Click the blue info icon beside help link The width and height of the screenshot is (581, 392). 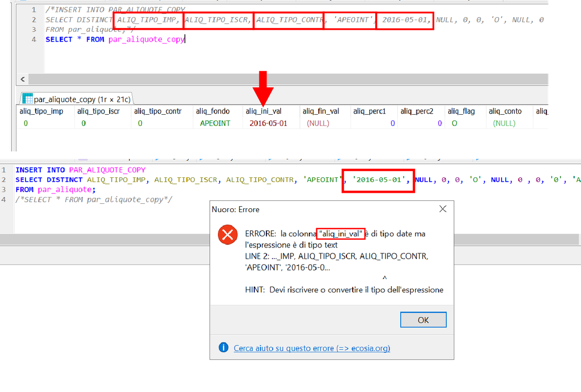[223, 347]
